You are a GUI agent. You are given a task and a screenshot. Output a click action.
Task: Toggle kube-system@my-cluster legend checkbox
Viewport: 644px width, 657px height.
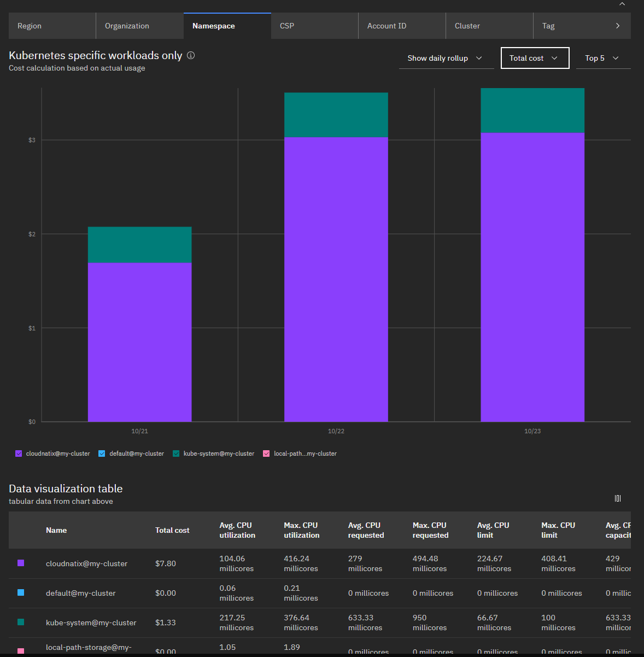pyautogui.click(x=176, y=453)
